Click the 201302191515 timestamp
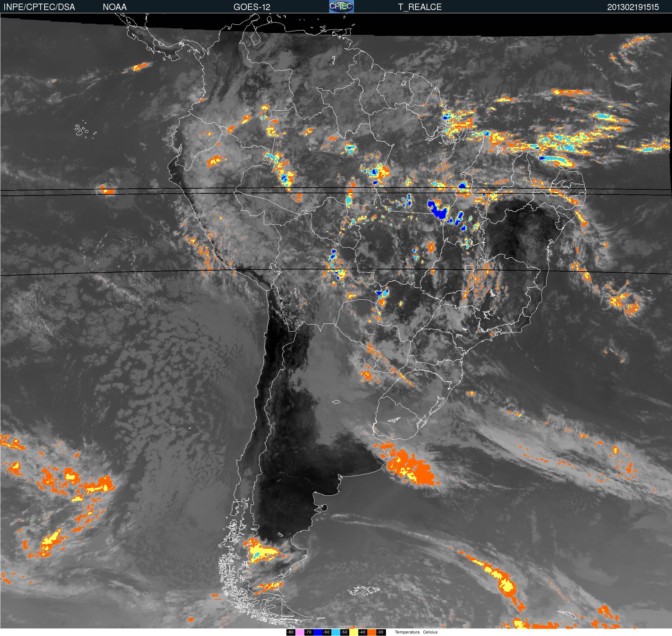 tap(633, 7)
